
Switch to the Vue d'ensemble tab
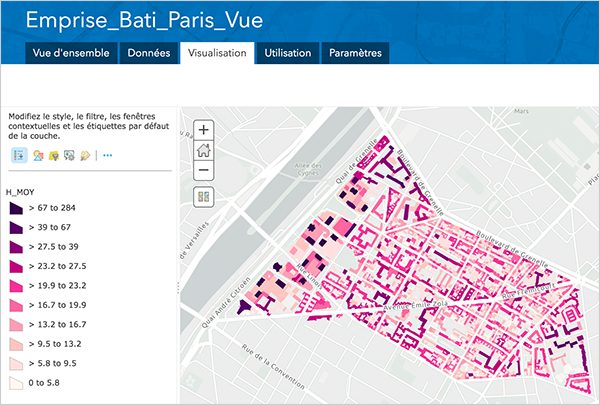(71, 53)
